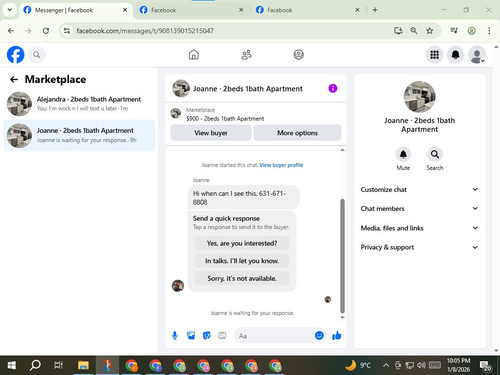
Task: Go back from Marketplace with the arrow
Action: pos(14,79)
